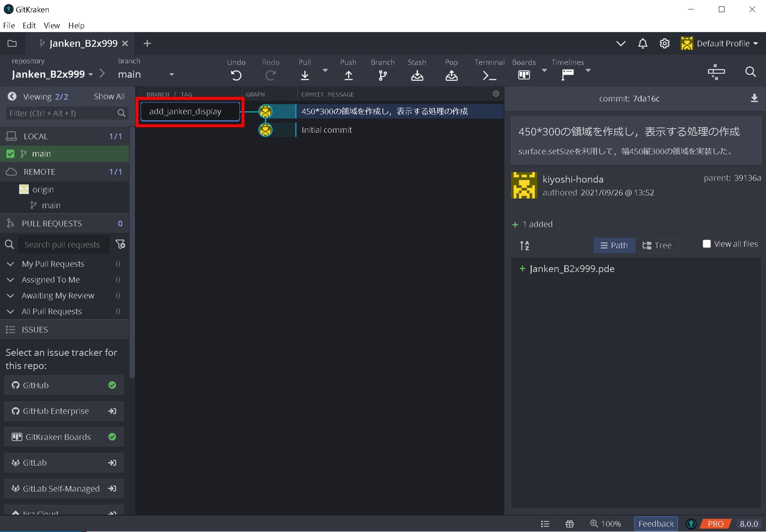
Task: Click the Pull icon to fetch changes
Action: click(305, 75)
